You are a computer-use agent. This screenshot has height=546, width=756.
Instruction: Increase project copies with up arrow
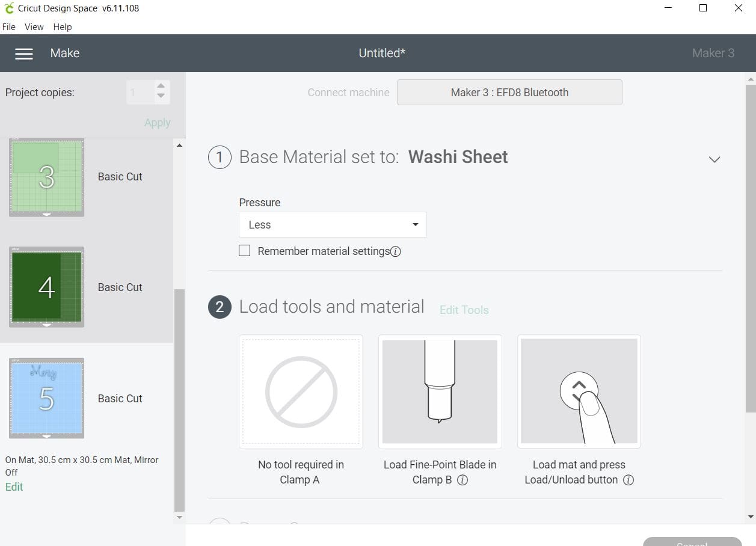pyautogui.click(x=161, y=86)
